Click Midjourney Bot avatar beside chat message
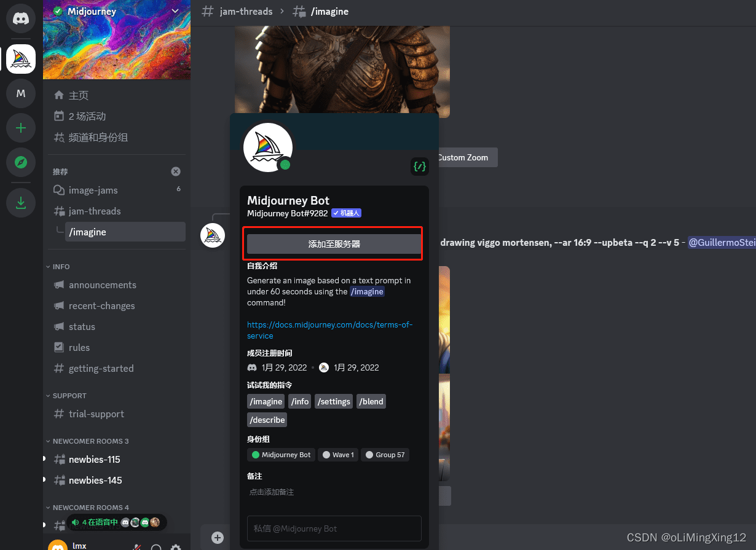 [213, 236]
